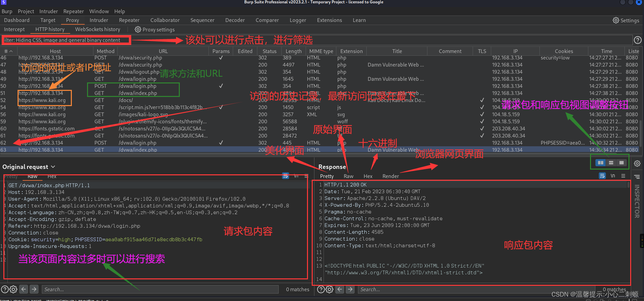This screenshot has width=644, height=301.
Task: Switch to the Comparer tab
Action: [x=267, y=20]
